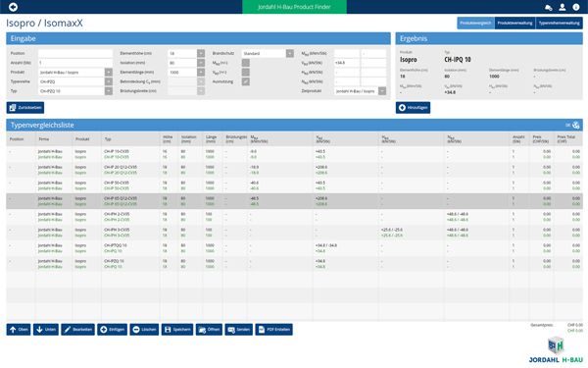Click the Zurücksetzen reset button
588x368 pixels.
[25, 108]
